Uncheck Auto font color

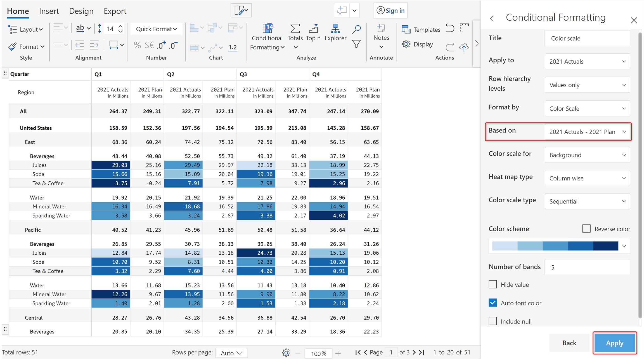pyautogui.click(x=493, y=303)
